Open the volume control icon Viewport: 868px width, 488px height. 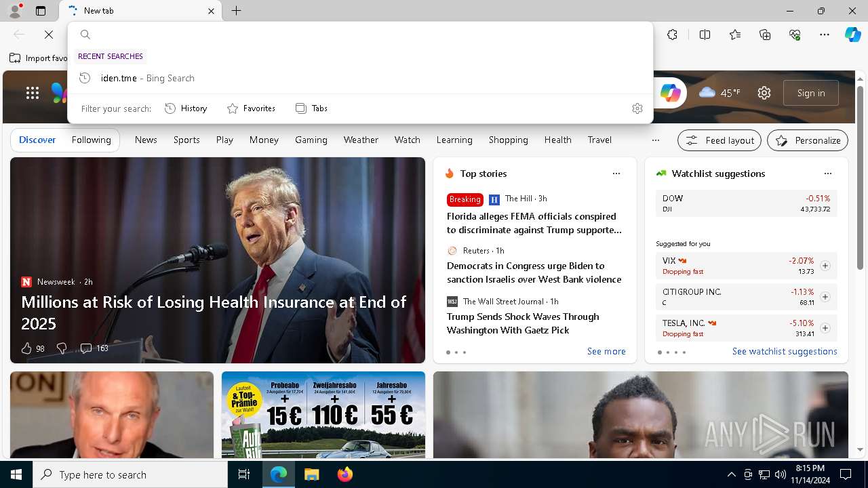780,474
